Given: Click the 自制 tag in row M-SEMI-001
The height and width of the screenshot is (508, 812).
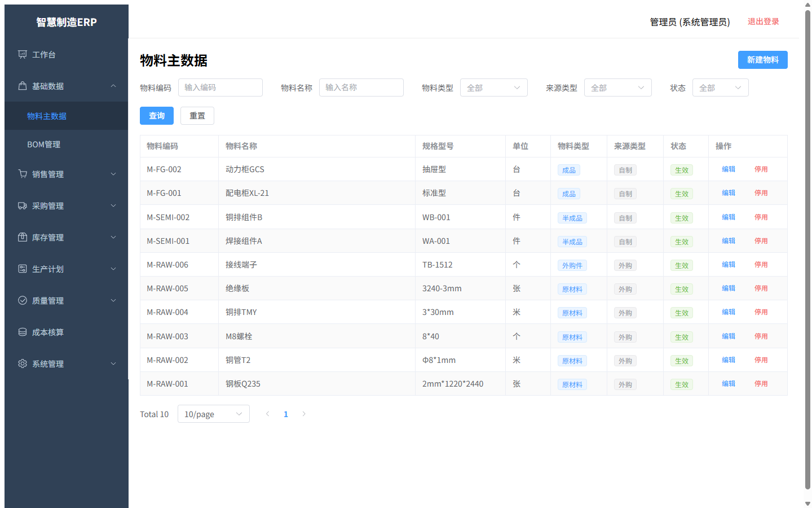Looking at the screenshot, I should [625, 242].
